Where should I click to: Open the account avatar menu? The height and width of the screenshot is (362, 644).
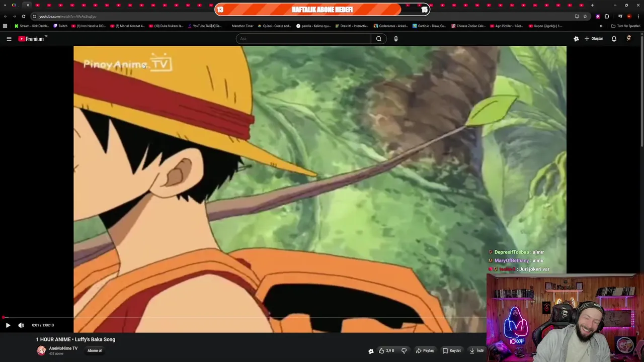coord(628,39)
